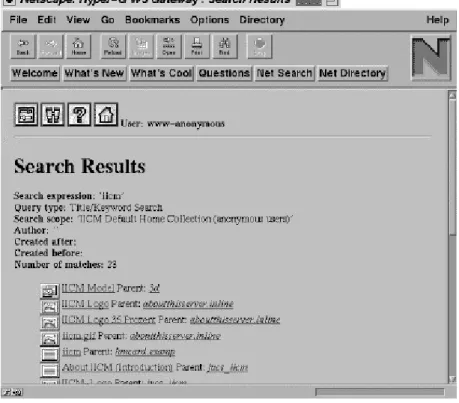Screen dimensions: 459x403
Task: Click the image icon beside IICM Logo result
Action: [x=50, y=306]
